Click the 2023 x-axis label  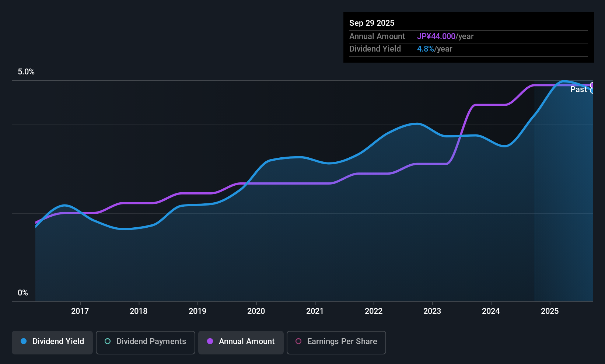(x=432, y=311)
